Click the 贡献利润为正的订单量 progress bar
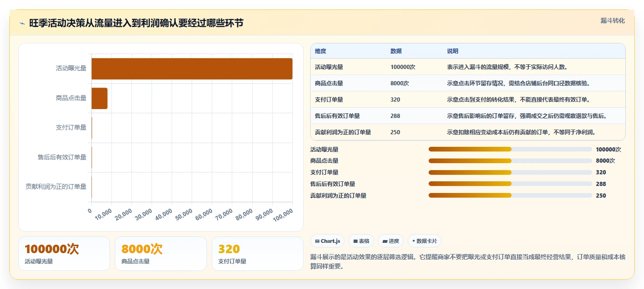The height and width of the screenshot is (289, 644). click(510, 195)
